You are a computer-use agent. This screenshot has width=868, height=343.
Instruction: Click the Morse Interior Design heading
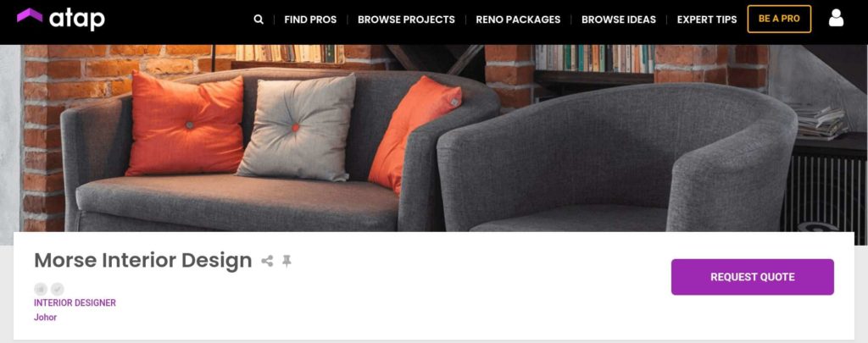tap(142, 260)
